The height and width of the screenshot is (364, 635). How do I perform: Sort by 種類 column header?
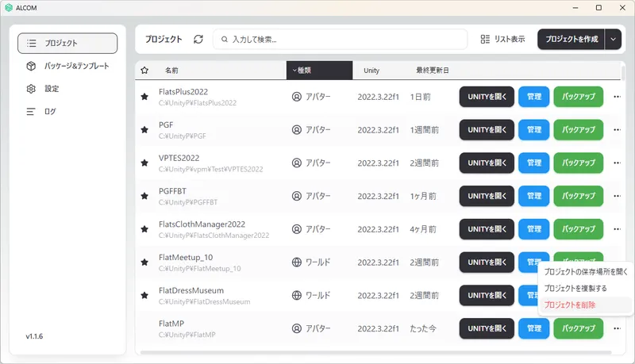[320, 71]
